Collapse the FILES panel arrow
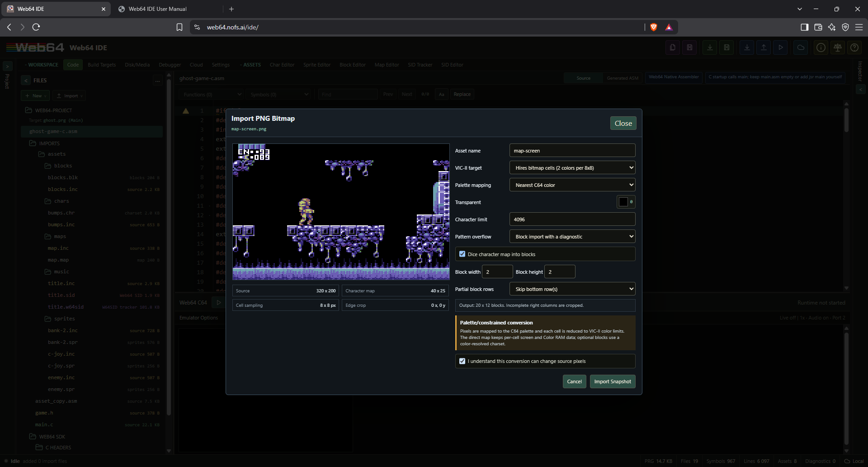868x467 pixels. [x=26, y=81]
